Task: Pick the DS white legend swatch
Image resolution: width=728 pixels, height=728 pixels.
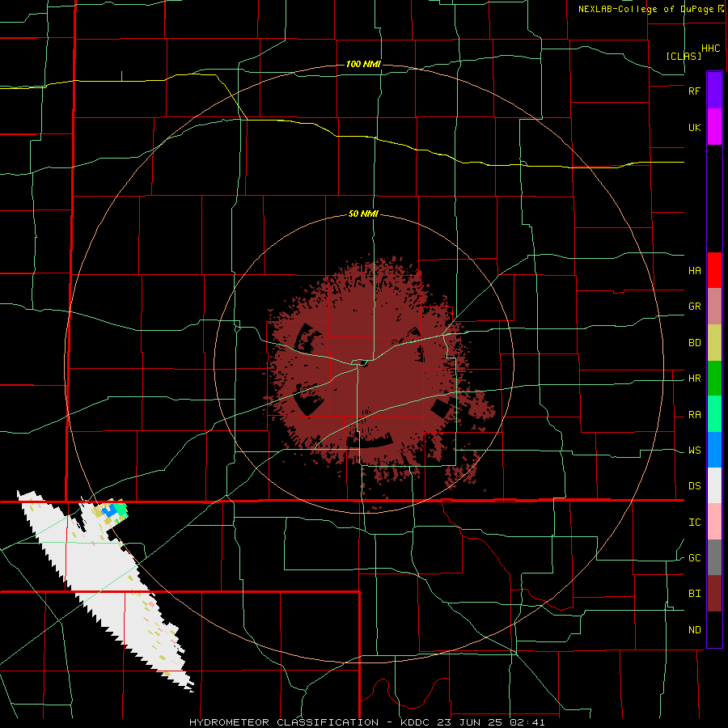Action: (x=714, y=485)
